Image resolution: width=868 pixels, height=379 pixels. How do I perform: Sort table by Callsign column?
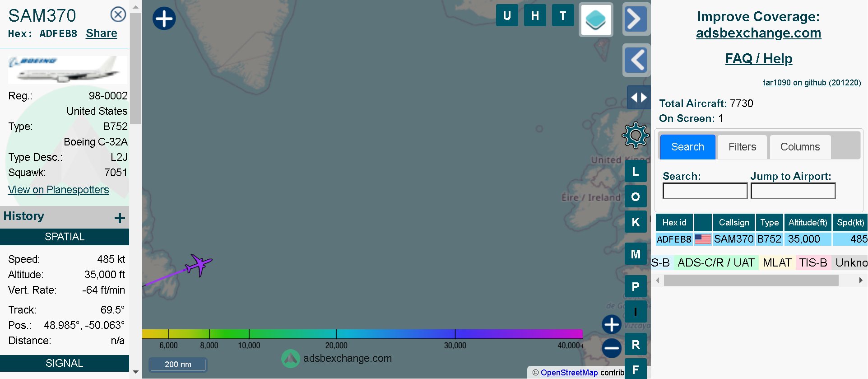(x=734, y=223)
